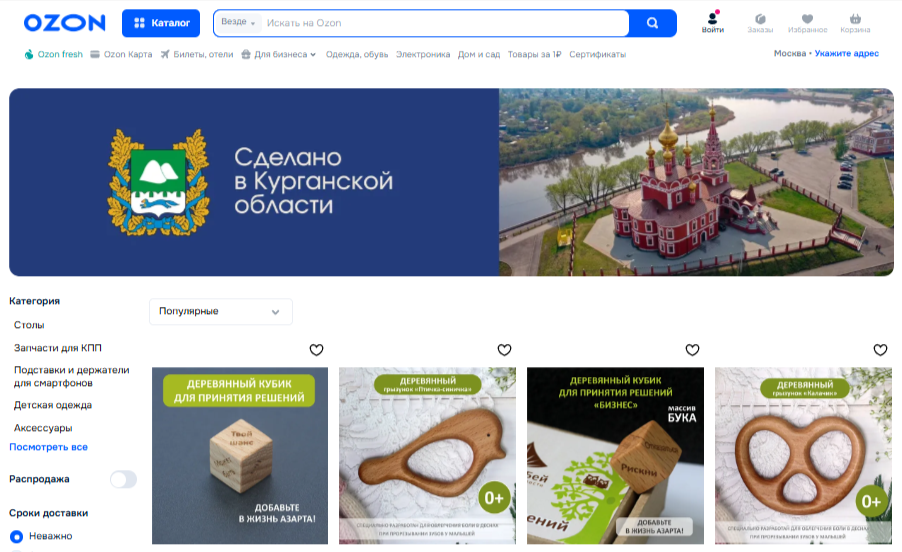Select the Неважно delivery radio button
Image resolution: width=902 pixels, height=552 pixels.
pos(17,536)
